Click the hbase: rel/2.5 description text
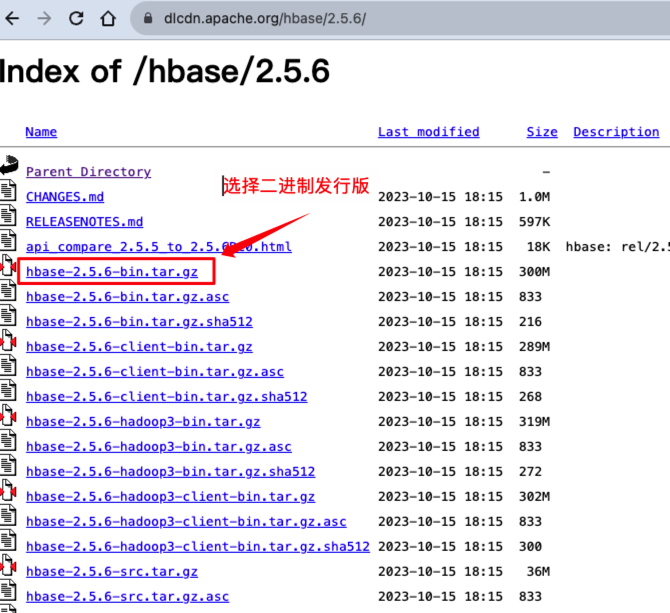 [x=617, y=246]
